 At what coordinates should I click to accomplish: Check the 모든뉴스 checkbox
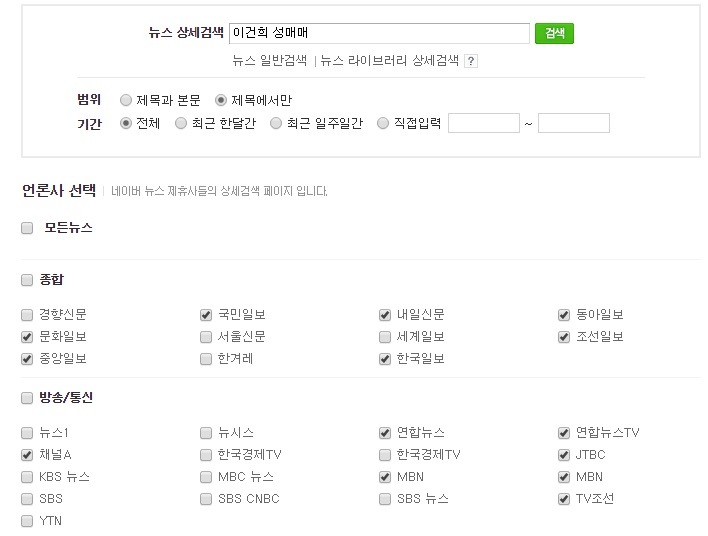pyautogui.click(x=27, y=228)
